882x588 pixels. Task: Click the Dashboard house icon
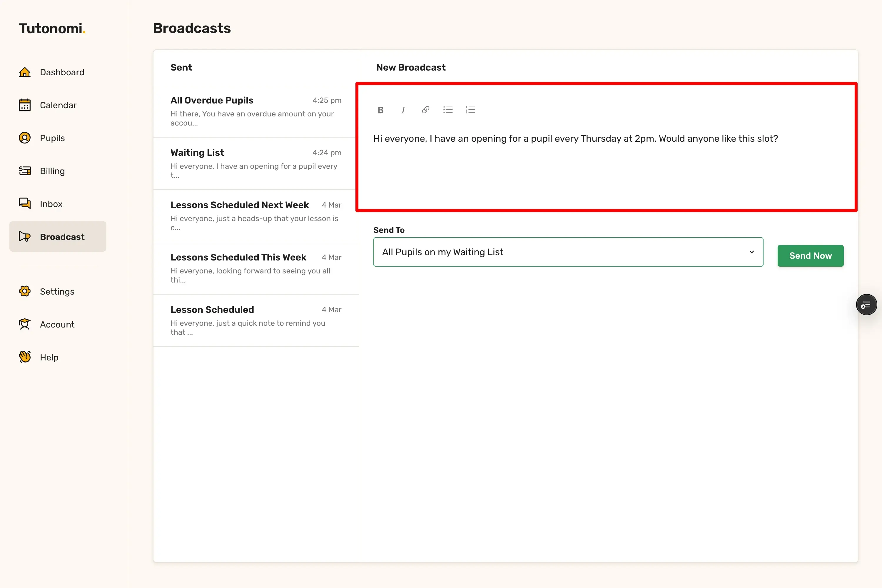(25, 72)
